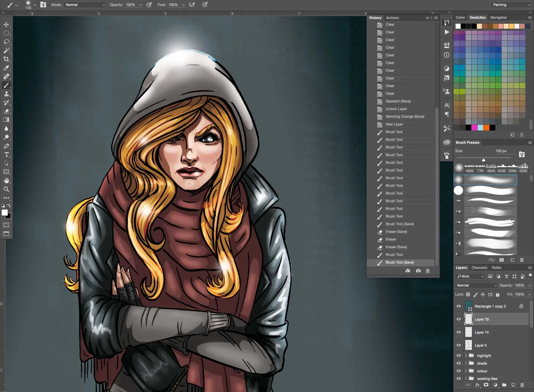Select the Magic Wand tool
The width and height of the screenshot is (534, 392).
pyautogui.click(x=6, y=50)
